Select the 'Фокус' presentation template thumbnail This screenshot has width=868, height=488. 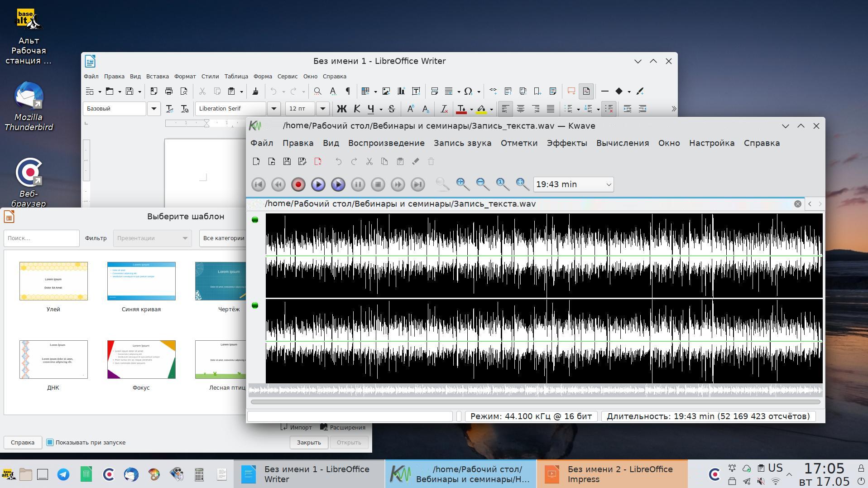point(141,359)
